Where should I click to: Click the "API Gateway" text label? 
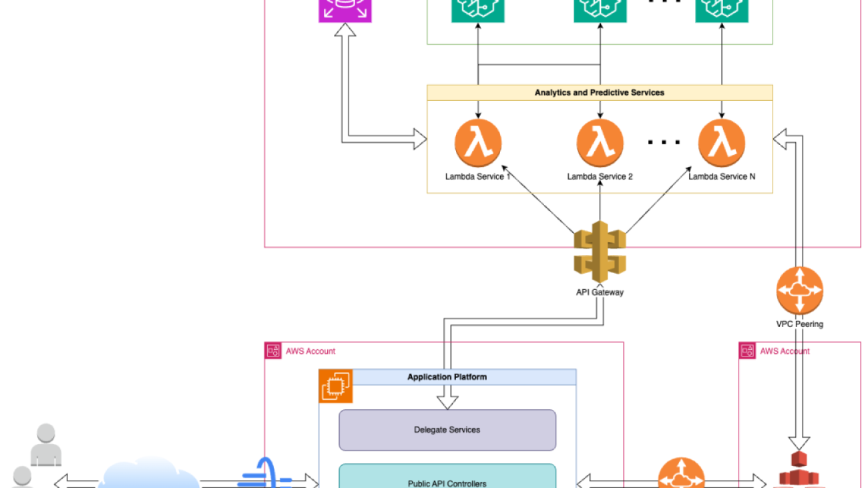pos(600,292)
